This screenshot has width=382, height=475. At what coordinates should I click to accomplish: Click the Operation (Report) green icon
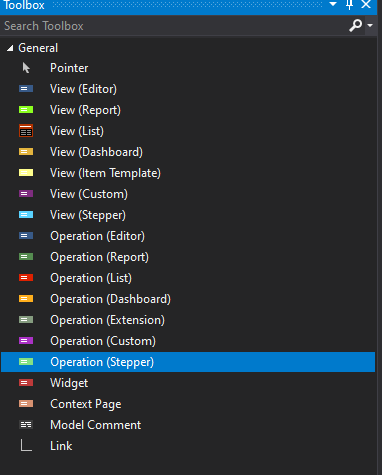26,257
